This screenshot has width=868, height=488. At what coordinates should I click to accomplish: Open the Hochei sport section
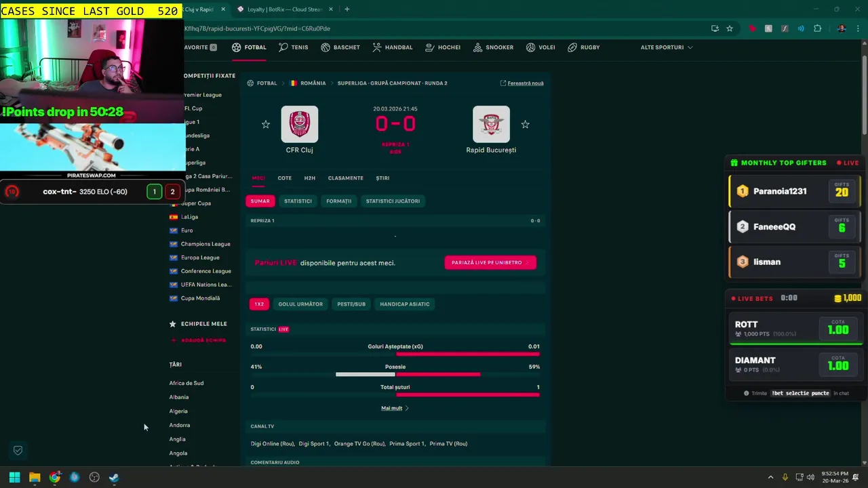point(443,47)
